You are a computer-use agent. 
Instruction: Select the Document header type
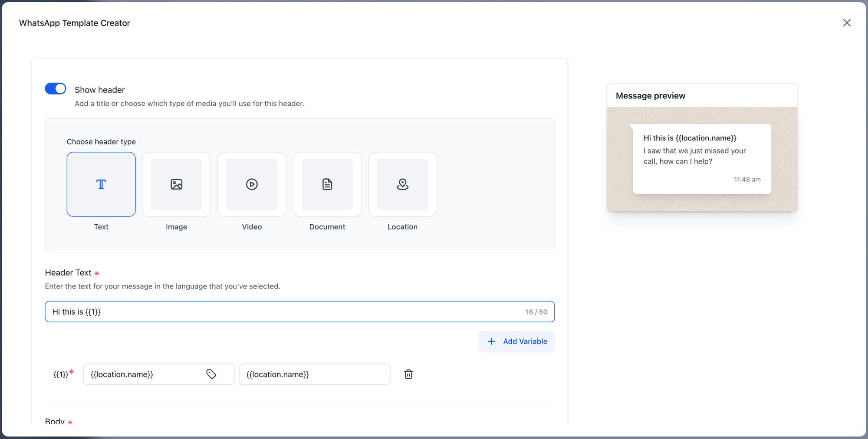(327, 184)
